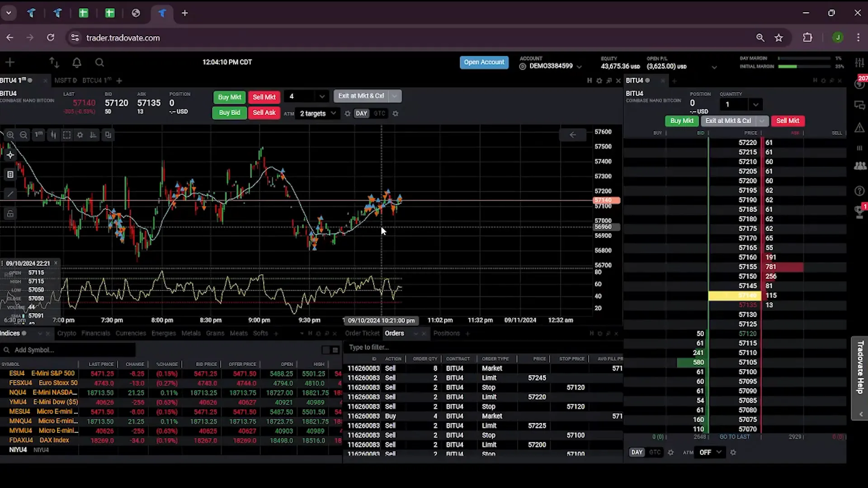Select the crosshair tool on chart sidebar

point(10,155)
